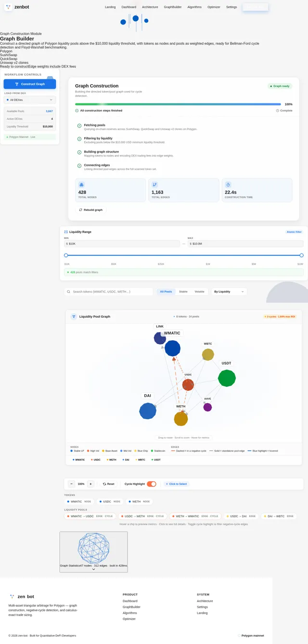The image size is (308, 644).
Task: Select the All Pools filter tab
Action: [166, 292]
